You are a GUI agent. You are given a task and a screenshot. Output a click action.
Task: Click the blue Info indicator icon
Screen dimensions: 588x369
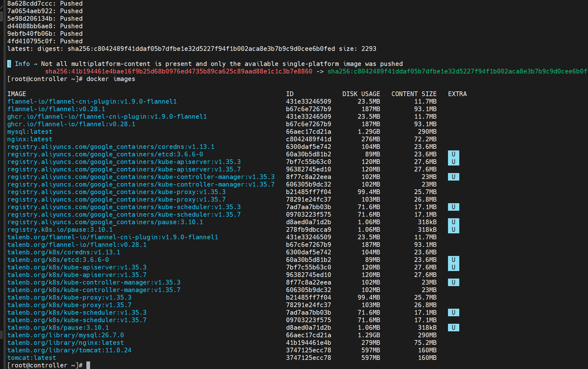coord(9,64)
